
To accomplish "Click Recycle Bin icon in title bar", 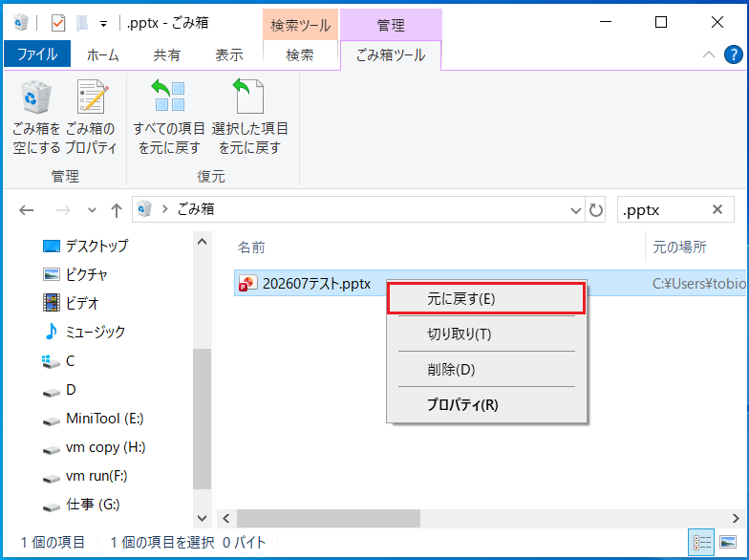I will [21, 23].
